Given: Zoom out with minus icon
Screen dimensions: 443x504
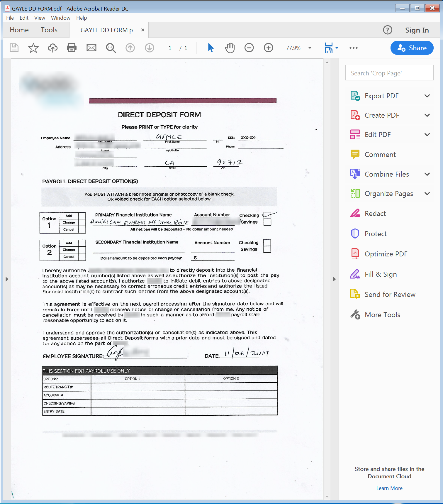Looking at the screenshot, I should point(249,48).
